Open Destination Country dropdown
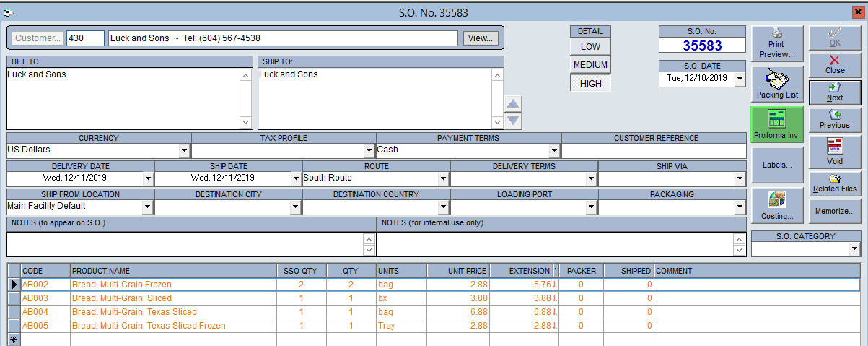868x346 pixels. (444, 207)
